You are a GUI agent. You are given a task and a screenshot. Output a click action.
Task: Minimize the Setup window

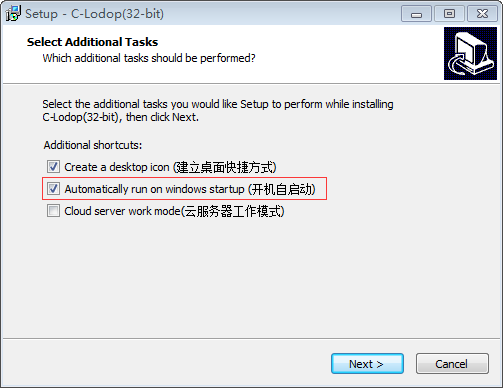(x=416, y=14)
